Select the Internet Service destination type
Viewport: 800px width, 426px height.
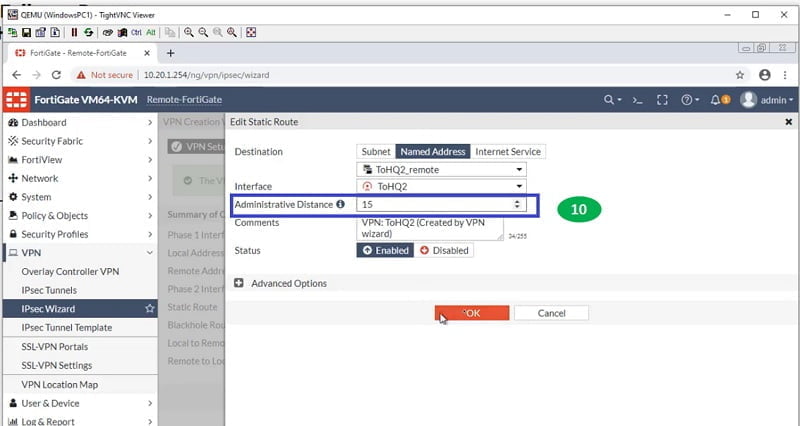tap(508, 152)
